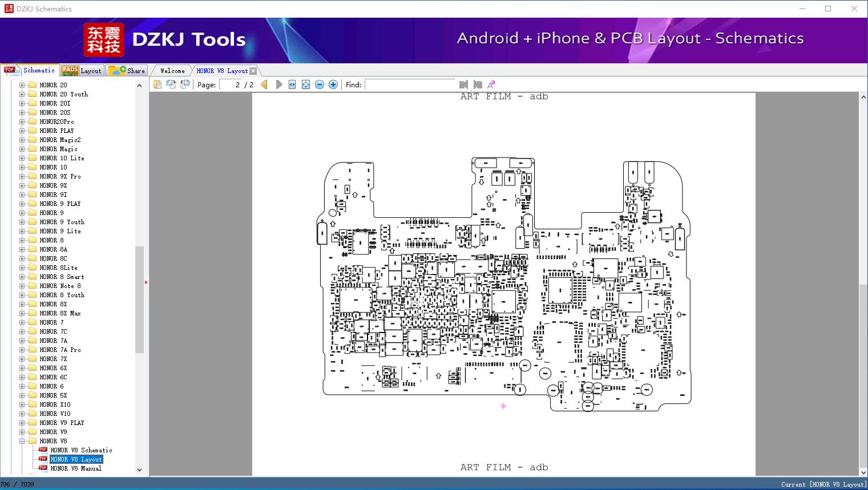Screen dimensions: 868x490
Task: Select the HONOR 8X Max folder label
Action: coord(60,313)
